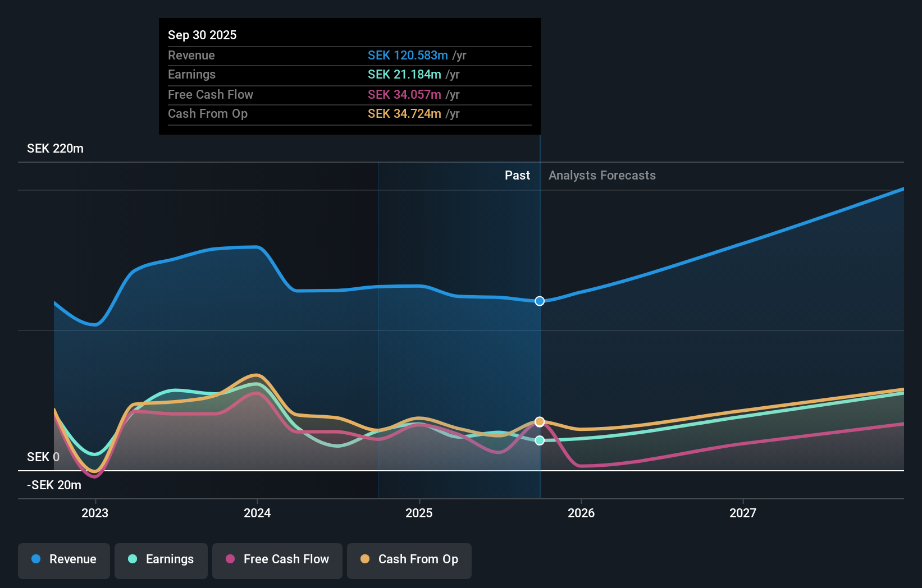Viewport: 922px width, 588px height.
Task: Switch to the Past section of the chart
Action: 517,175
